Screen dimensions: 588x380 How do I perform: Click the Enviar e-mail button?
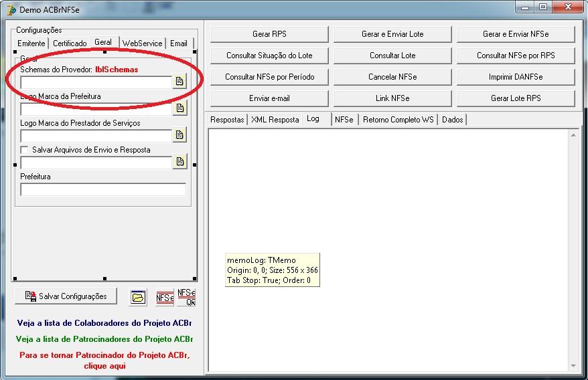(269, 98)
